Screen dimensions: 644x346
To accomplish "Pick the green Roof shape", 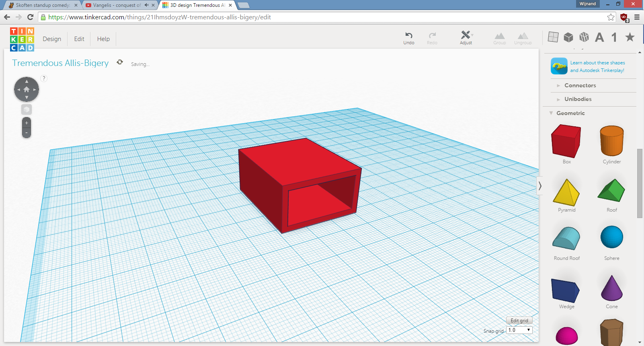I will [611, 190].
